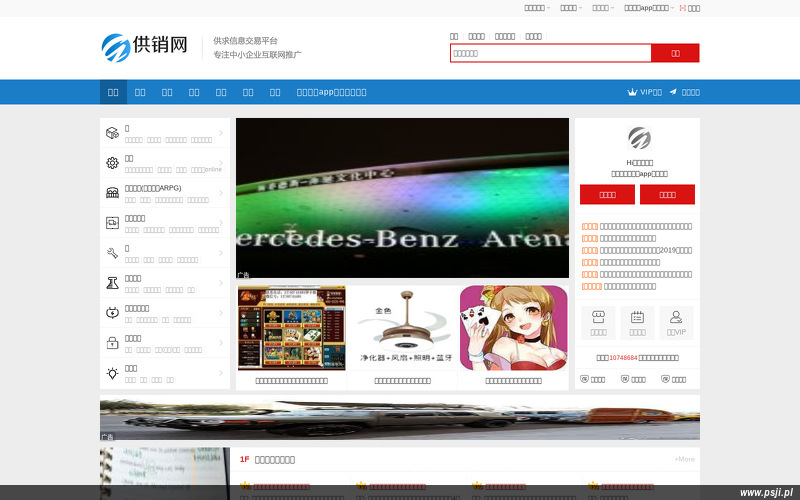The image size is (800, 500).
Task: Expand the cube box category row chevron
Action: click(221, 133)
